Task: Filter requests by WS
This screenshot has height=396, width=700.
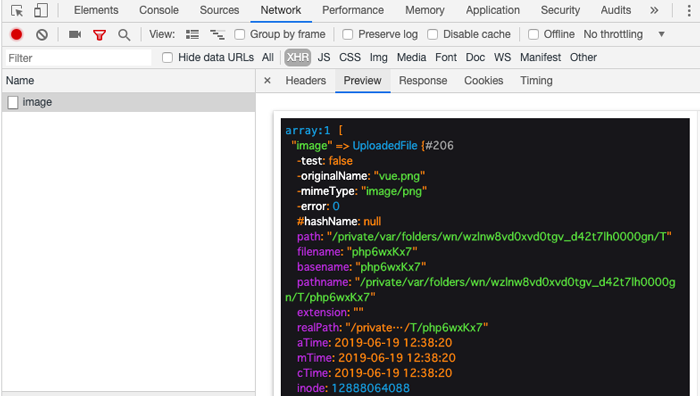Action: click(502, 58)
